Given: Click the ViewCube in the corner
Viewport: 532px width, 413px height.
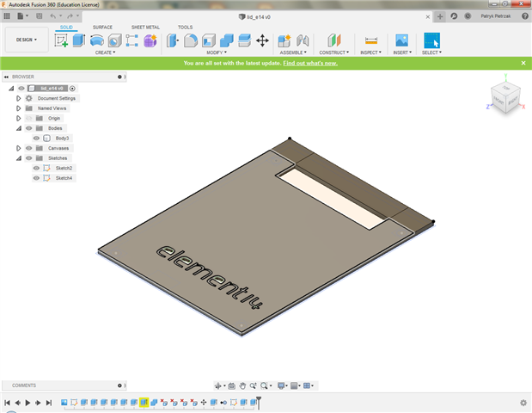Looking at the screenshot, I should click(504, 96).
